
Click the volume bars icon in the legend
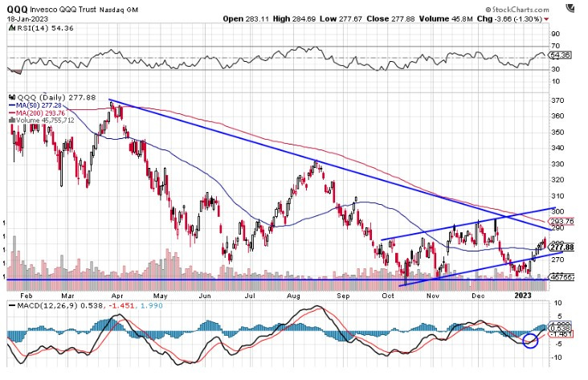pos(12,121)
